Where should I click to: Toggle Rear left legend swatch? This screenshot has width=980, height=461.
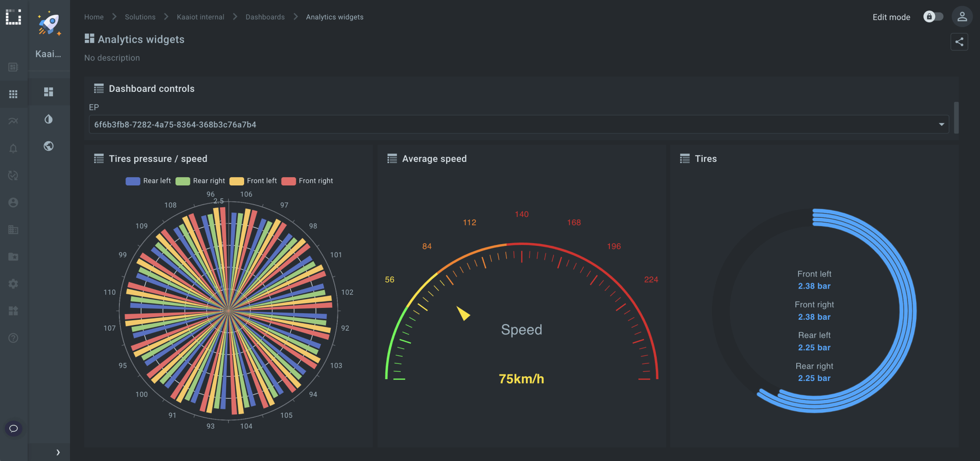coord(133,181)
